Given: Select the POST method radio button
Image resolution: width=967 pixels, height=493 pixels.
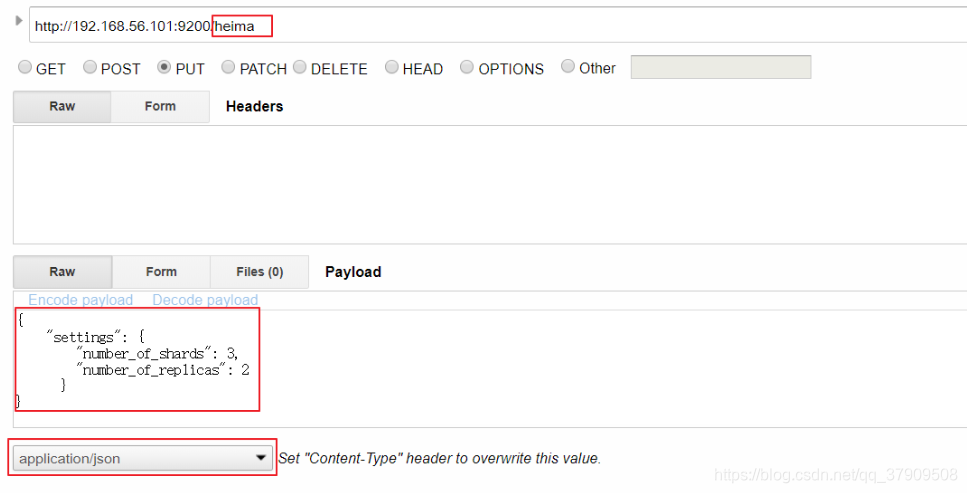Looking at the screenshot, I should click(x=90, y=67).
